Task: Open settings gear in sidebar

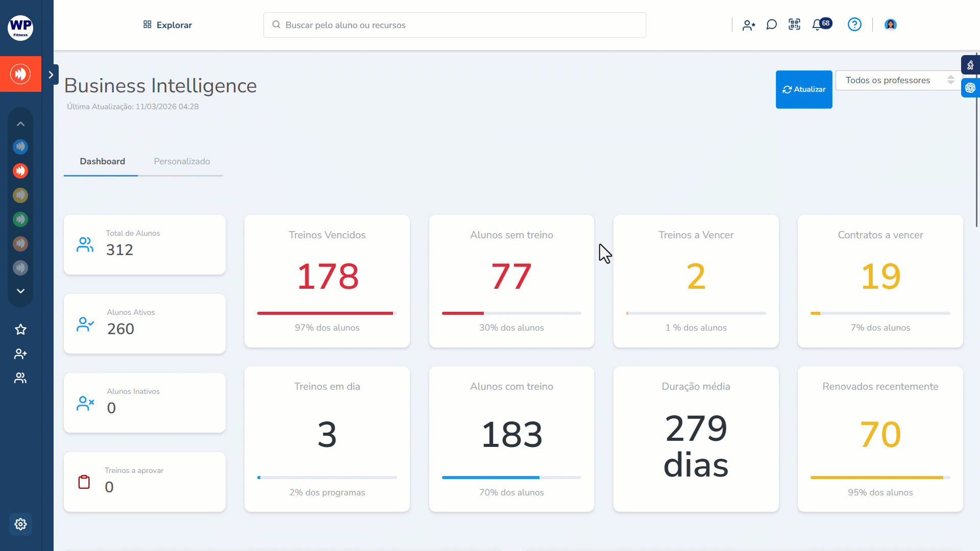Action: point(20,524)
